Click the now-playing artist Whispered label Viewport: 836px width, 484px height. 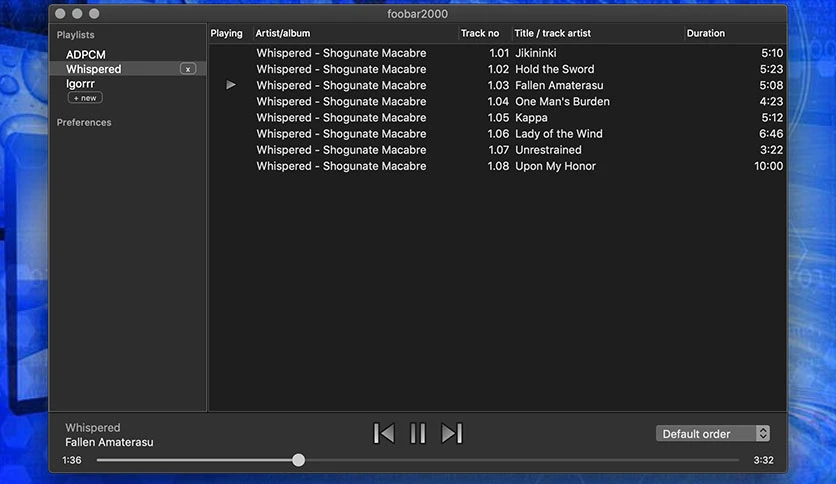click(x=93, y=427)
